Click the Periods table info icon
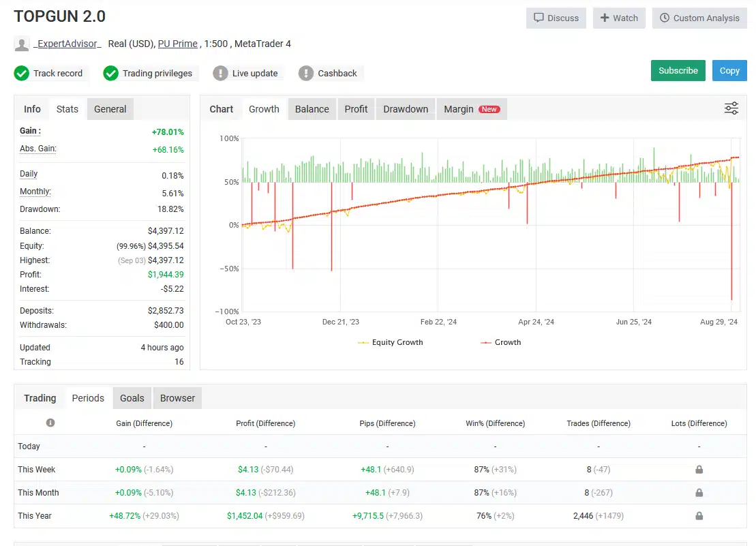 50,423
